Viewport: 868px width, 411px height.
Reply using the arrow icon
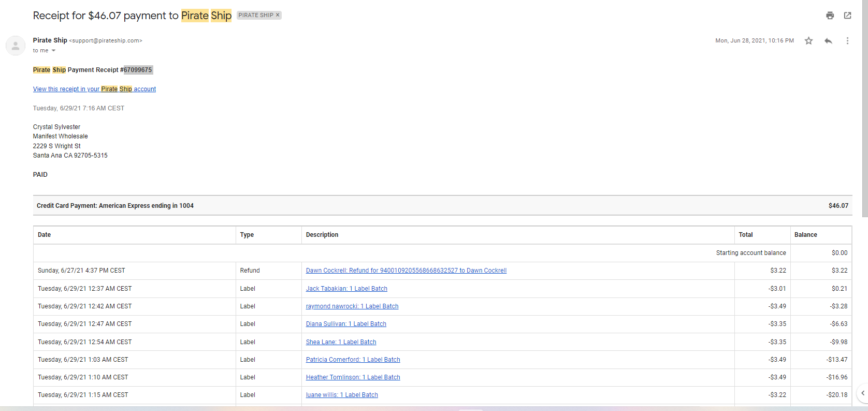(828, 40)
